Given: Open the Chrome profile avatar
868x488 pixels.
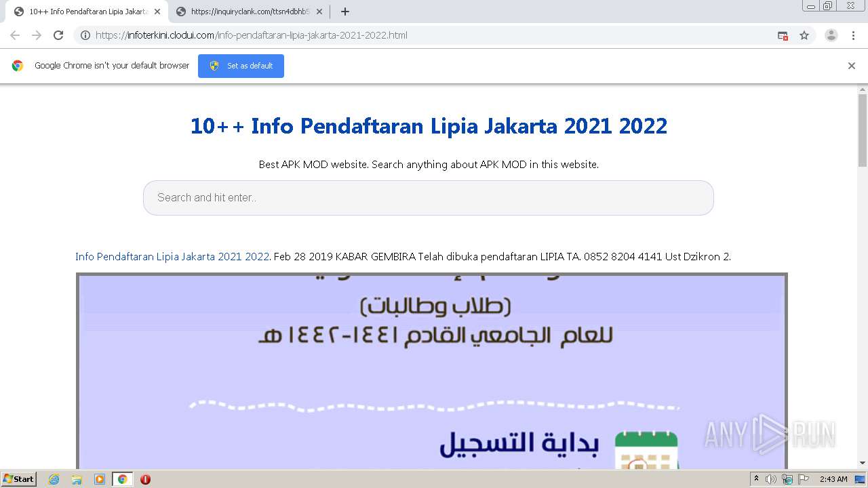Looking at the screenshot, I should tap(831, 35).
